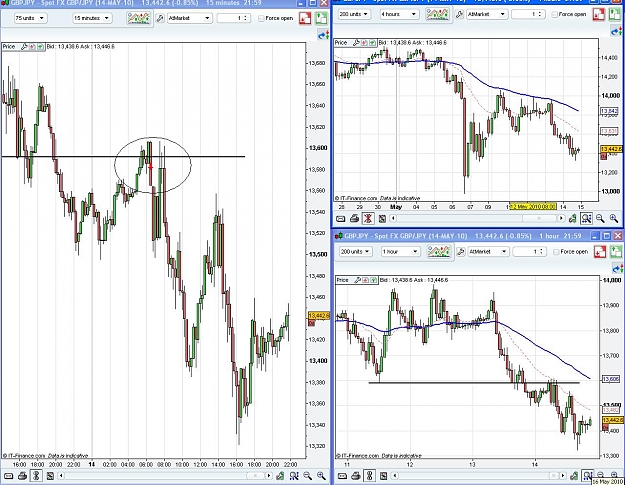Viewport: 625px width, 485px height.
Task: Open 200 units dropdown in 4 hours window
Action: click(354, 14)
